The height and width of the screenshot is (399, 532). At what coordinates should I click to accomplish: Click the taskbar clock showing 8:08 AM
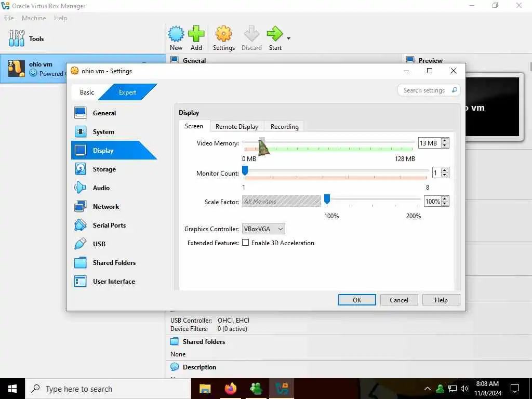pos(487,389)
